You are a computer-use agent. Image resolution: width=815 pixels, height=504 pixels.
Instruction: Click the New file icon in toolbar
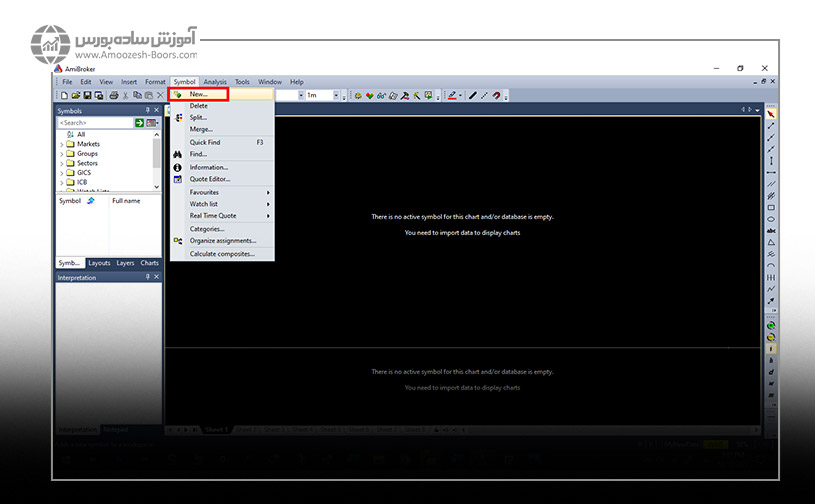64,95
